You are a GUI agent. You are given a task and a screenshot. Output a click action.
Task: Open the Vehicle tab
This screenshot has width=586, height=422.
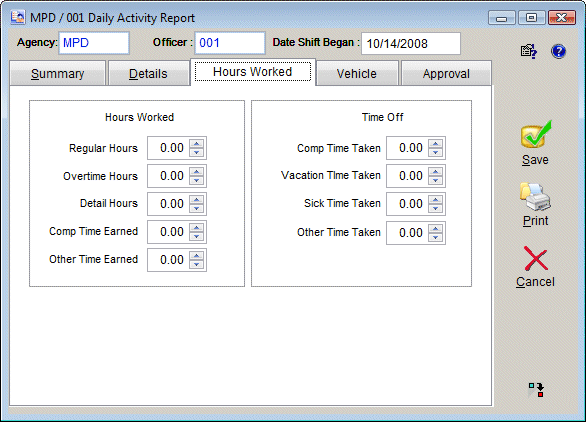pos(357,73)
